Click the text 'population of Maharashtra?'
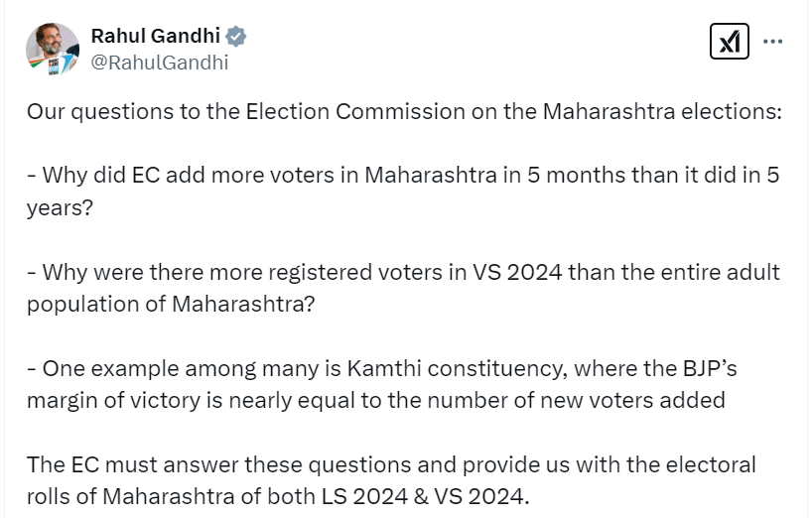This screenshot has height=518, width=812. point(171,304)
